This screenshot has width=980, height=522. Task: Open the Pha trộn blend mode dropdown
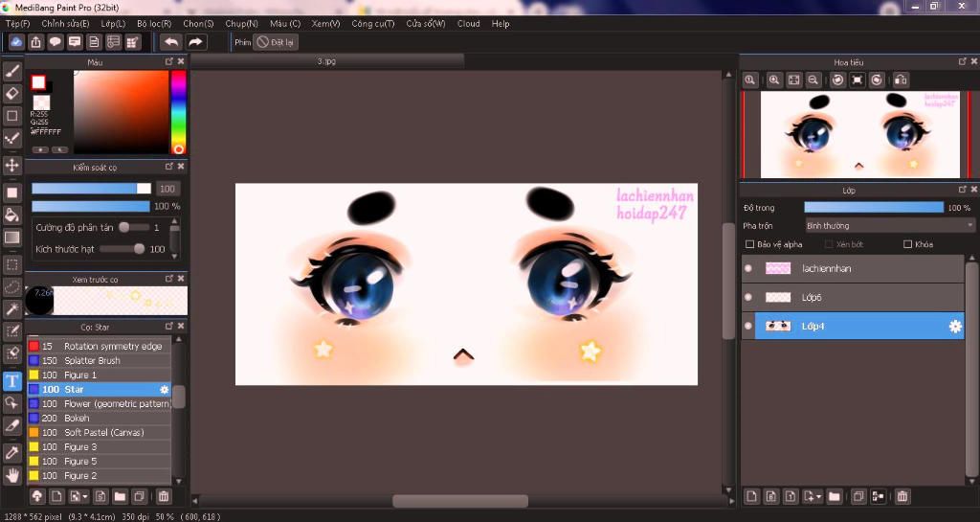(x=889, y=226)
